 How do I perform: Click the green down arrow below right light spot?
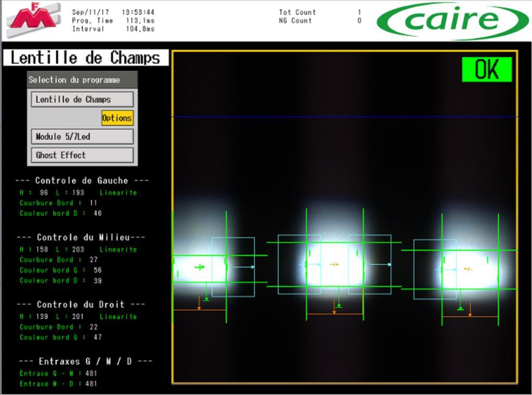coord(460,307)
